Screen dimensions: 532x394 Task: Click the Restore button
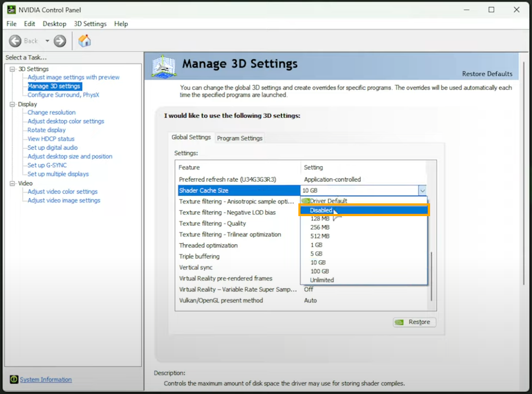(414, 322)
